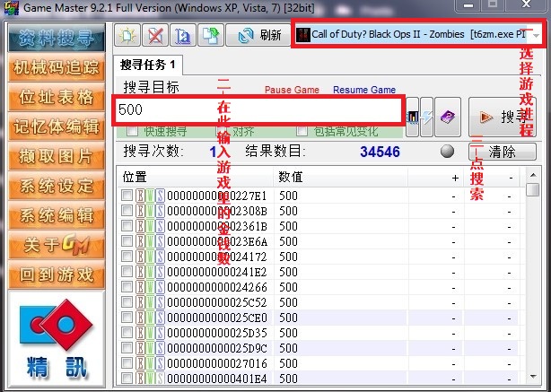Open 机械码追踪 in the sidebar
Image resolution: width=551 pixels, height=392 pixels.
[53, 68]
